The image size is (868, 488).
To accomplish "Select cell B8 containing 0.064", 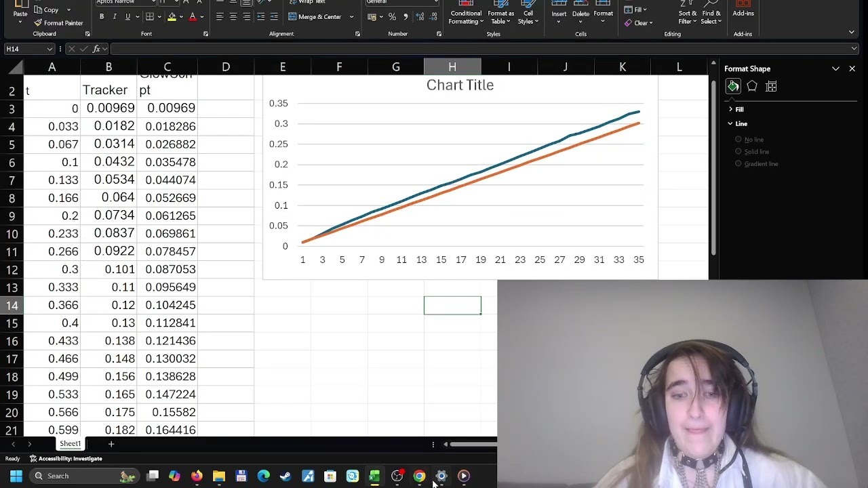I will (x=108, y=197).
